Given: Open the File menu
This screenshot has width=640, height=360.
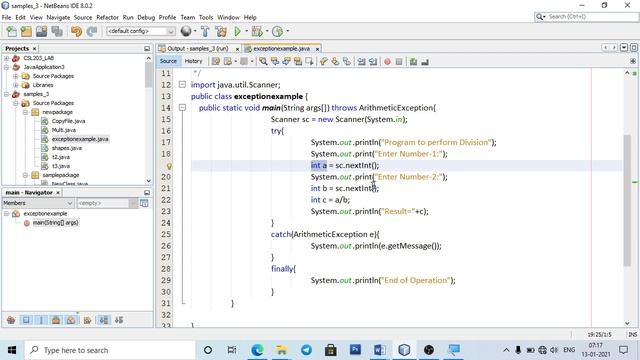Looking at the screenshot, I should click(x=7, y=18).
